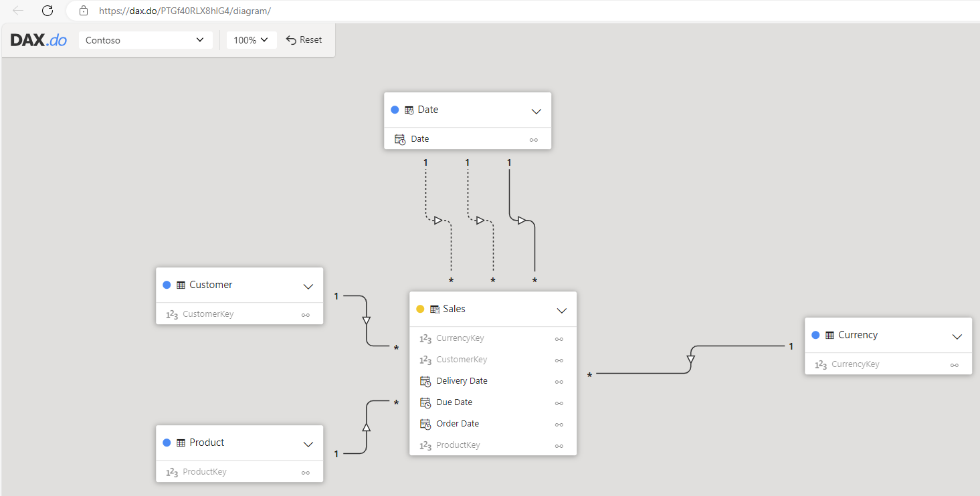Screen dimensions: 980x496
Task: Click the Customer-to-Sales relationship arrow
Action: coord(366,321)
